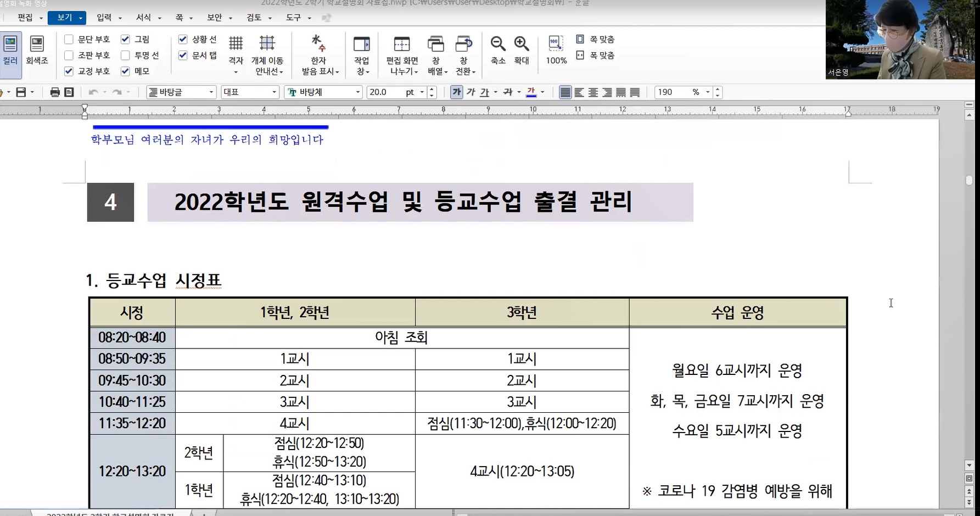
Task: Open the 190% zoom ratio dropdown
Action: (707, 92)
